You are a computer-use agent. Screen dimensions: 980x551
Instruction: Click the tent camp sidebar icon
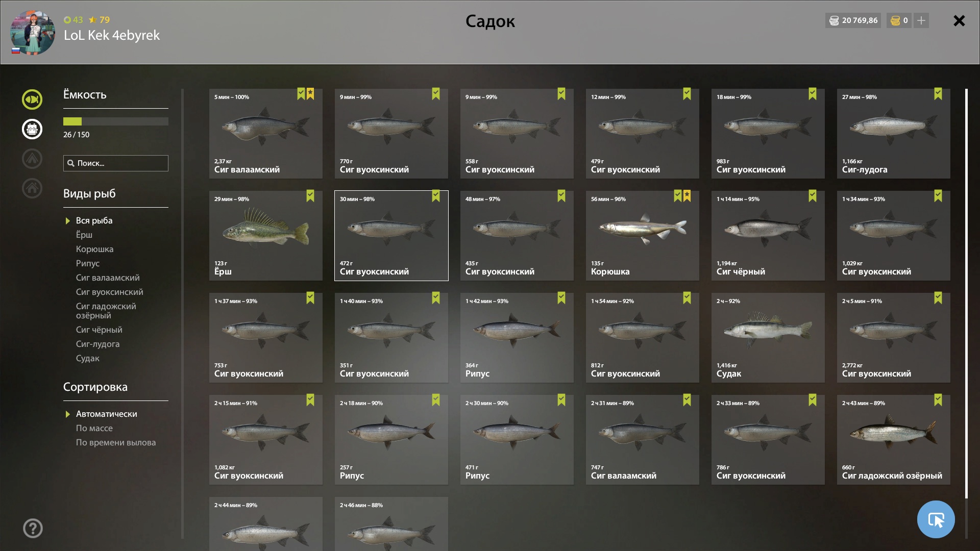click(32, 159)
